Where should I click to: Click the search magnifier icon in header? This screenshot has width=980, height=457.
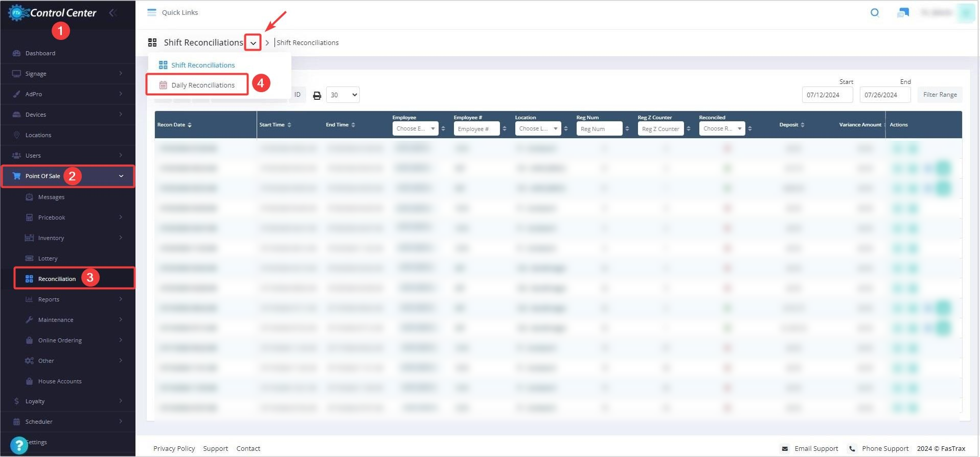coord(875,13)
